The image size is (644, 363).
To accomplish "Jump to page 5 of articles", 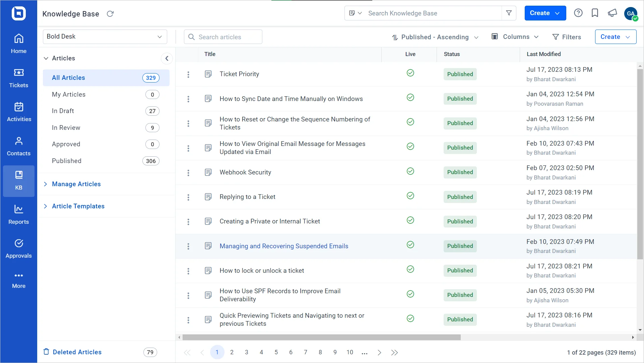I will (276, 352).
